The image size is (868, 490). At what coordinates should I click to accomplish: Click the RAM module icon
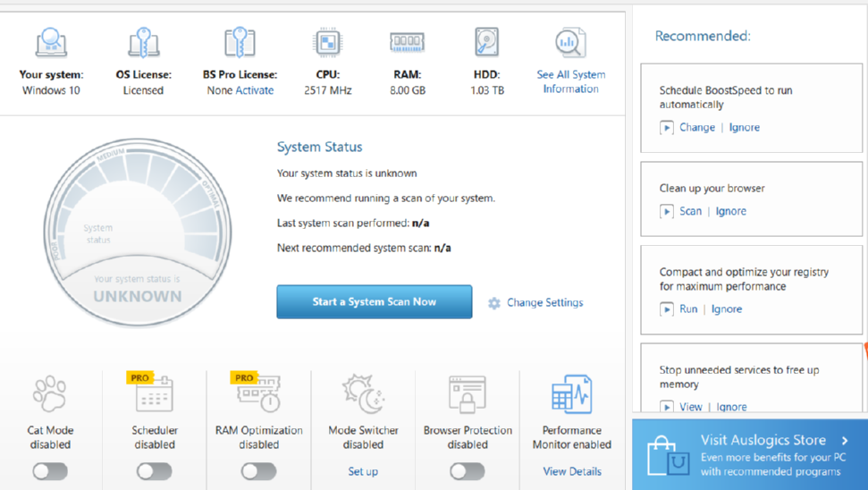[x=408, y=42]
